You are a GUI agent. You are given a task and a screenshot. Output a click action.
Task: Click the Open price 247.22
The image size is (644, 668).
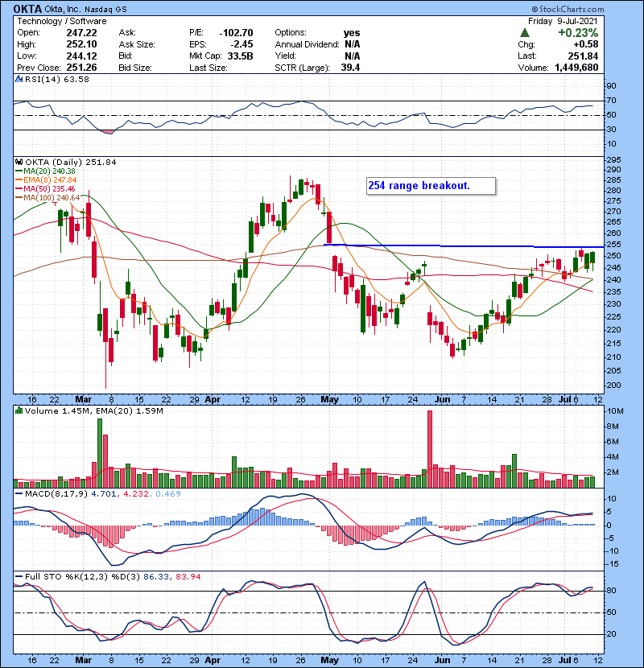(81, 33)
